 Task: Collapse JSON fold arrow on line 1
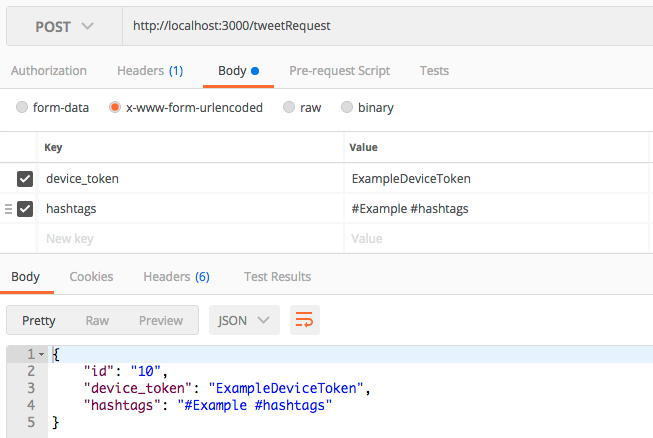click(x=41, y=354)
